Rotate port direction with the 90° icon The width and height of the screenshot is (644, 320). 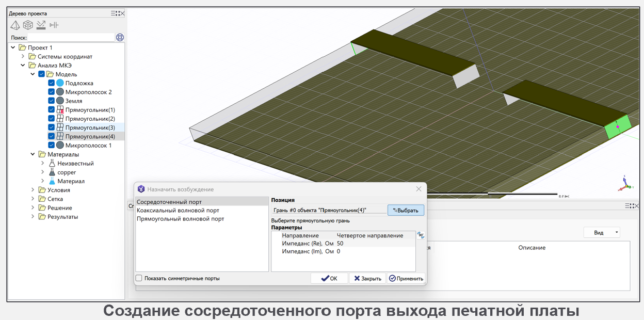pyautogui.click(x=421, y=235)
